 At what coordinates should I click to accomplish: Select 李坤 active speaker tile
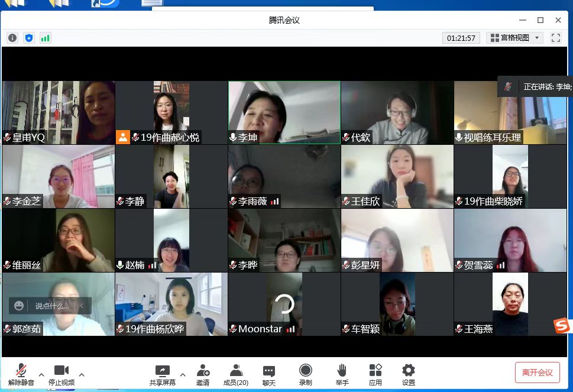(284, 112)
